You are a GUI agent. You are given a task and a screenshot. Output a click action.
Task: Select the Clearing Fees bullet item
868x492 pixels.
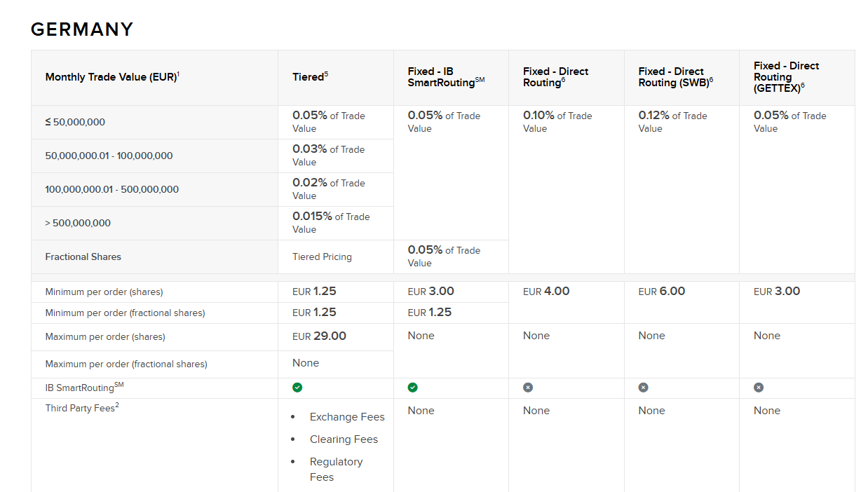click(344, 439)
